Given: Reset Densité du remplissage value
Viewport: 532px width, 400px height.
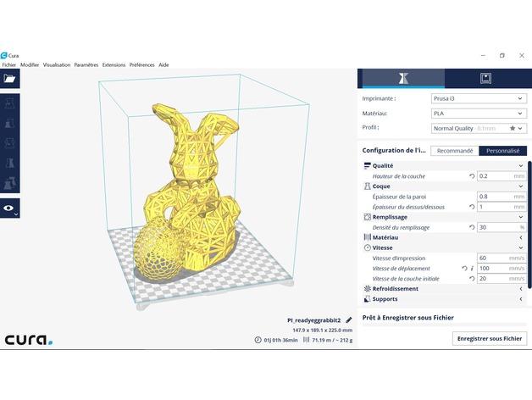Looking at the screenshot, I should tap(472, 227).
